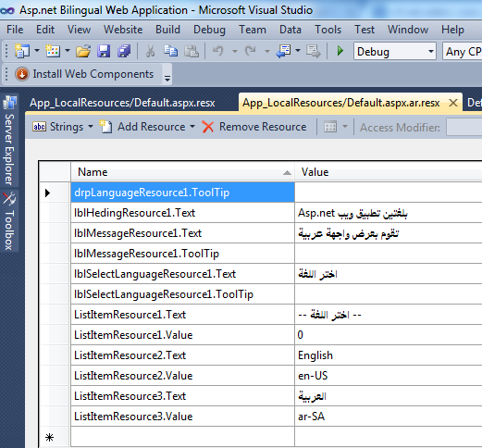Open the toolbar options overflow arrow
Screen dimensions: 482x448
167,78
